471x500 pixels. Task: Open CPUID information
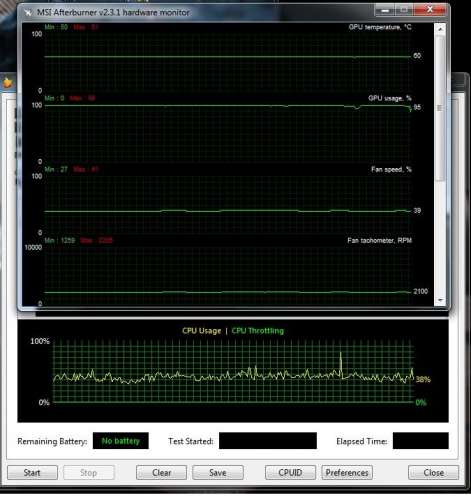[x=290, y=472]
